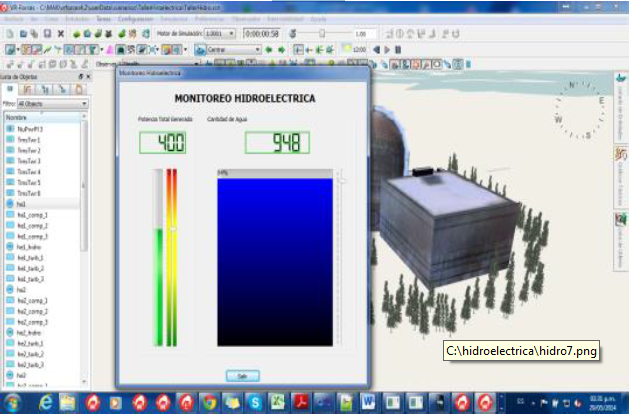
Task: Open Microsoft Word from the taskbar
Action: point(366,402)
